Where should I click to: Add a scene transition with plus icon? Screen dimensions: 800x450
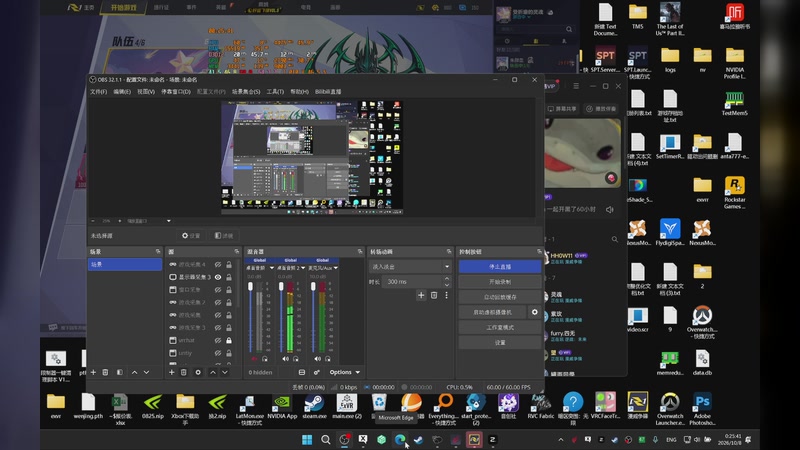pyautogui.click(x=421, y=295)
